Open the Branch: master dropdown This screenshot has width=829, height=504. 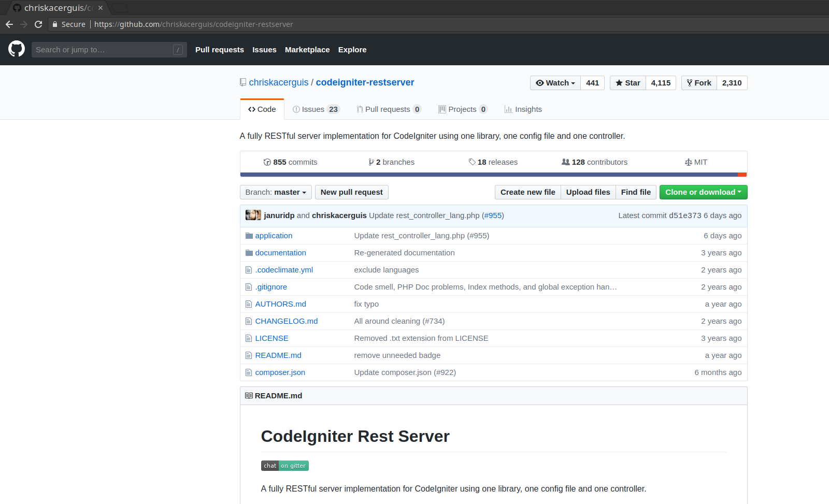click(x=276, y=192)
